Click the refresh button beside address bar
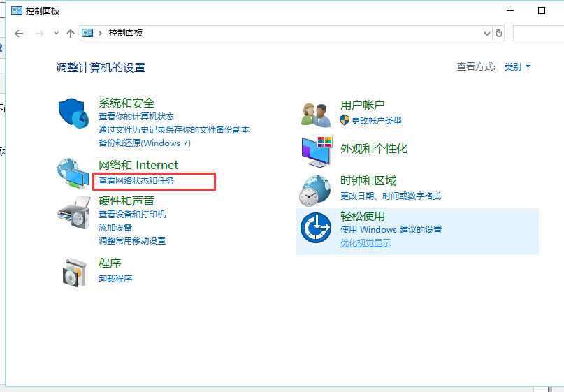 (498, 34)
